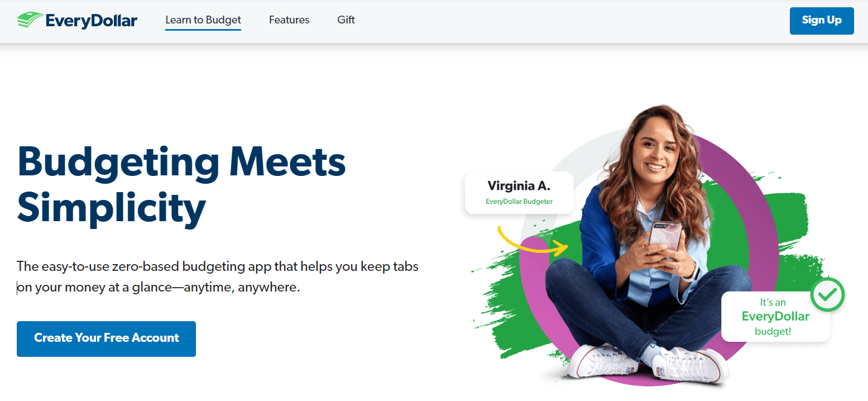Click the EveryDollar Budgeter green label
The image size is (868, 401).
[x=519, y=202]
